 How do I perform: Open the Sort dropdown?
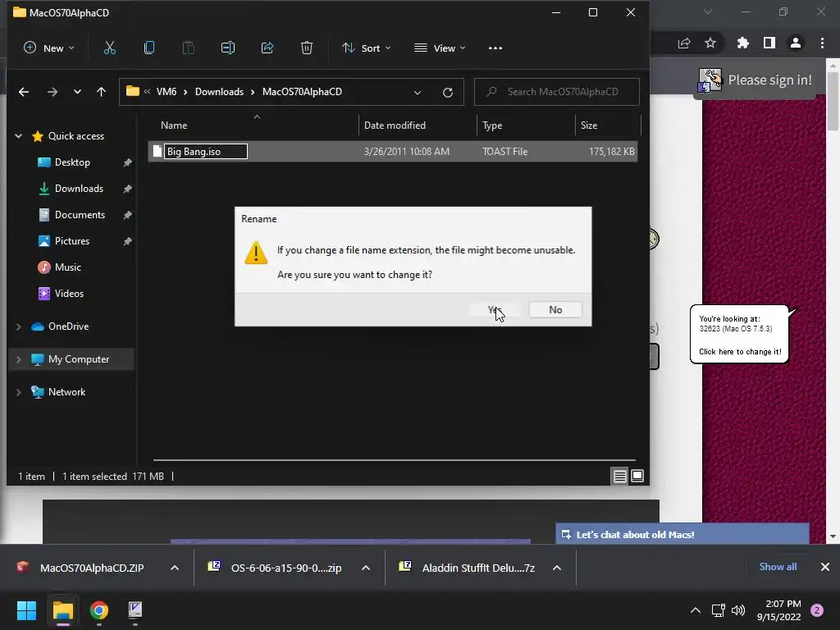point(367,48)
